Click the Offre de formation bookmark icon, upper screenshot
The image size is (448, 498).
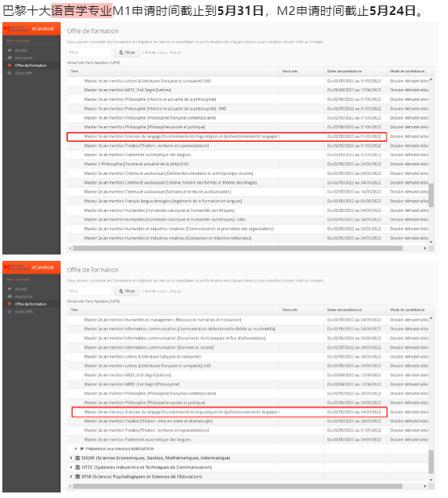tap(9, 65)
